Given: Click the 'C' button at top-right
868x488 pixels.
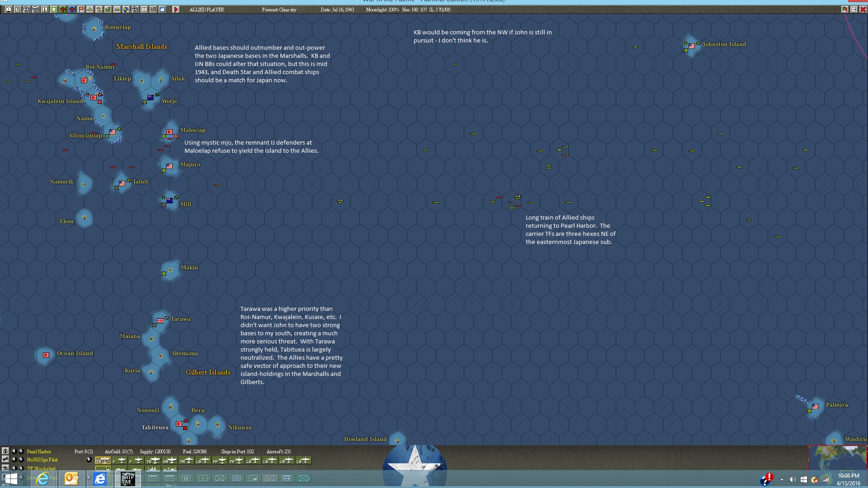Looking at the screenshot, I should [x=854, y=9].
